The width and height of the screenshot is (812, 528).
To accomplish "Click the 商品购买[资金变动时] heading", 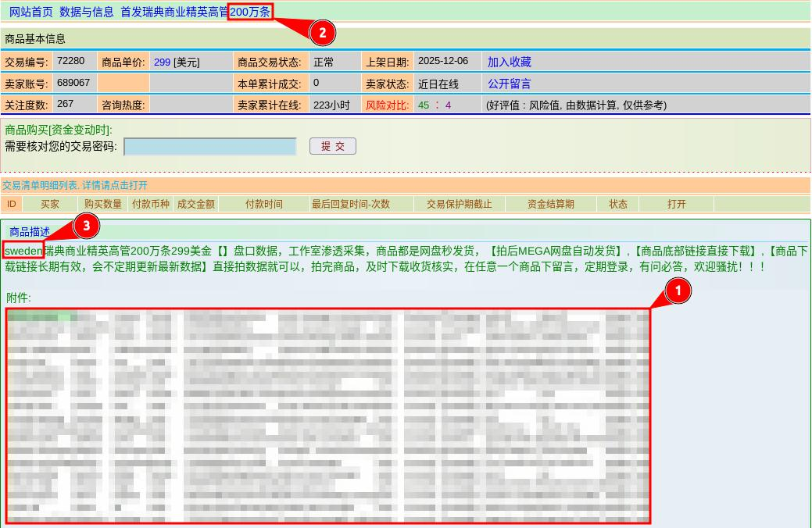I will [x=59, y=130].
